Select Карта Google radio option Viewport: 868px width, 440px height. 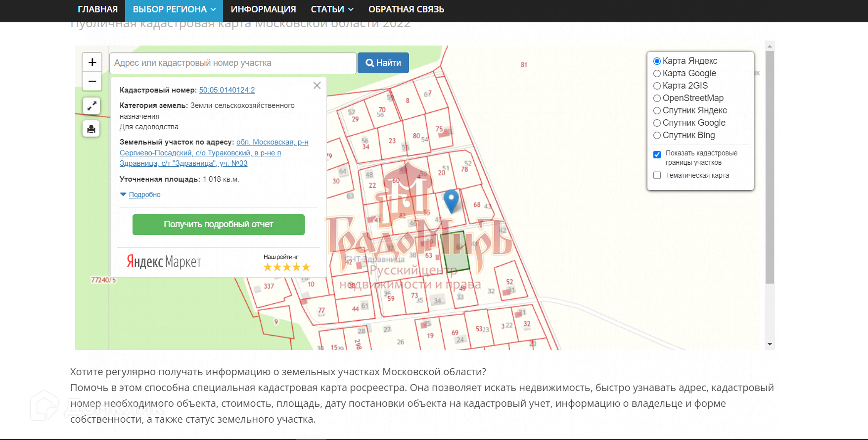(657, 74)
